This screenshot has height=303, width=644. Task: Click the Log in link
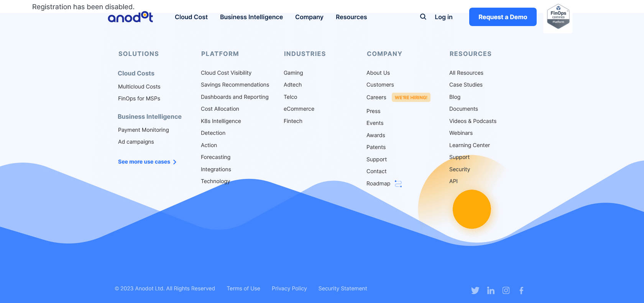[444, 17]
